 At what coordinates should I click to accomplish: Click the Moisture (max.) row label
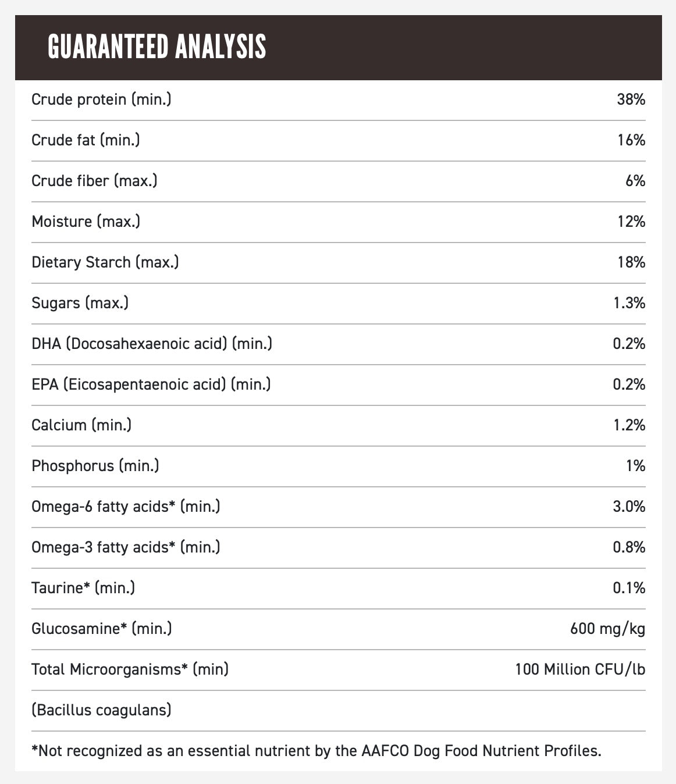(x=86, y=222)
